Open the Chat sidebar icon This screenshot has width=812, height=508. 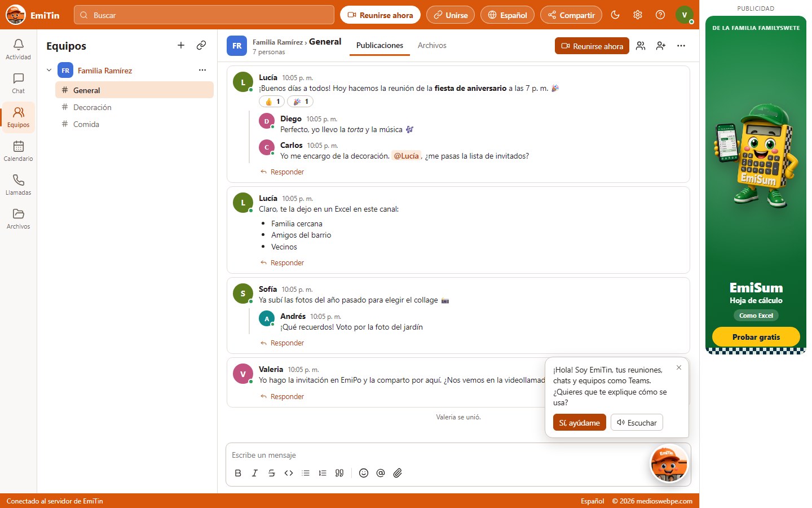[18, 84]
